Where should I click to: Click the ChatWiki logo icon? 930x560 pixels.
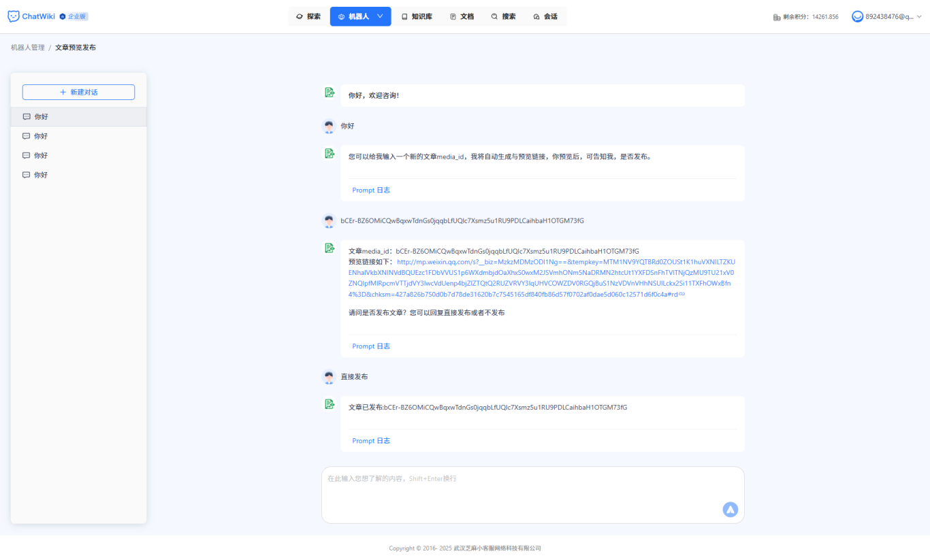[12, 16]
